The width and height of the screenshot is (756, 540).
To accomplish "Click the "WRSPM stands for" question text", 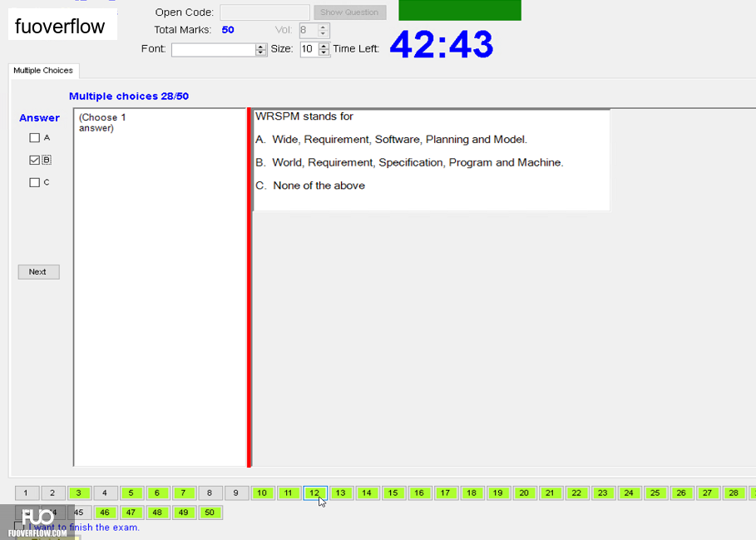I will click(304, 116).
